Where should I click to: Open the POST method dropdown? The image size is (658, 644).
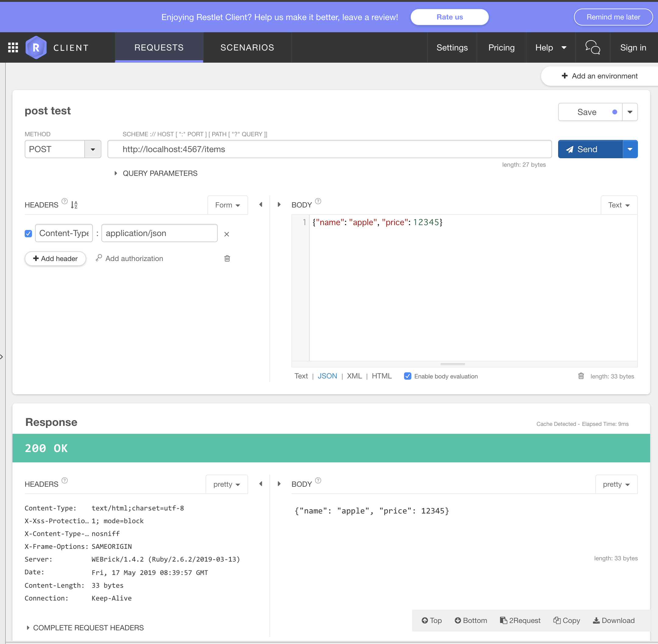click(x=92, y=149)
